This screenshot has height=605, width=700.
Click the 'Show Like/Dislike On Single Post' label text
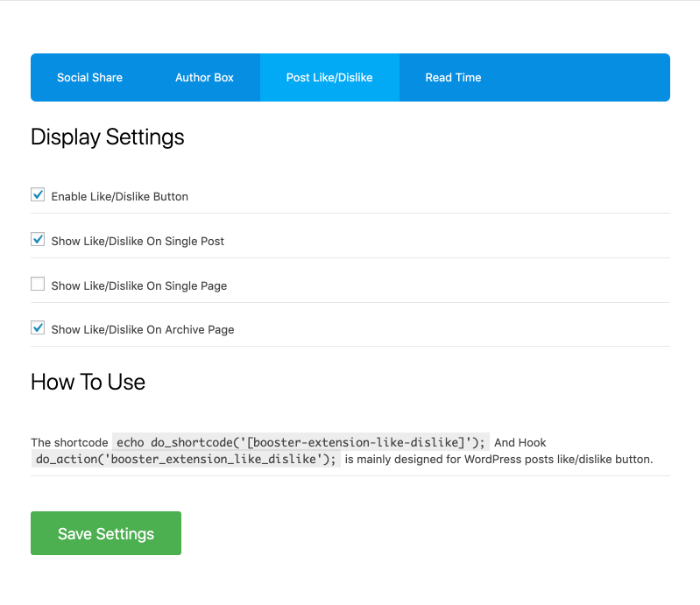pyautogui.click(x=138, y=241)
